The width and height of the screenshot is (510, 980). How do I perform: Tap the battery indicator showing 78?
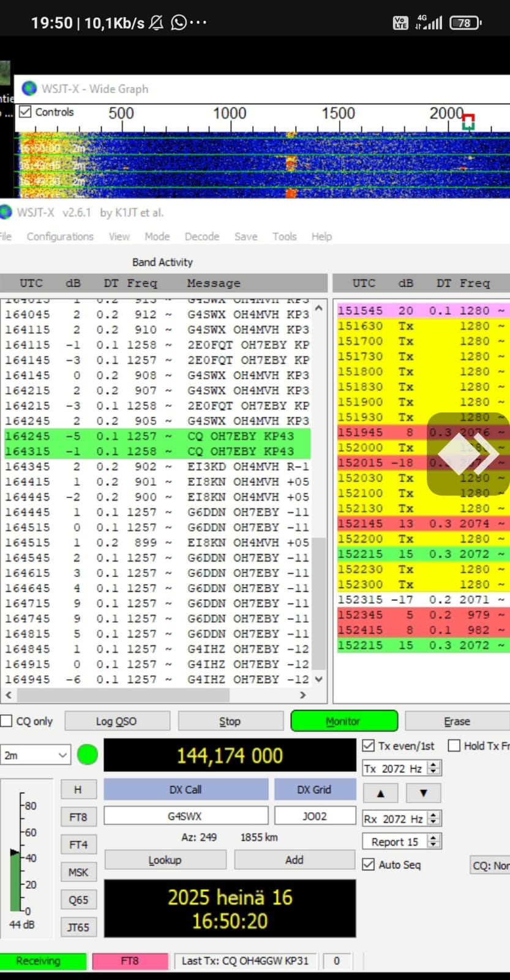[x=465, y=23]
